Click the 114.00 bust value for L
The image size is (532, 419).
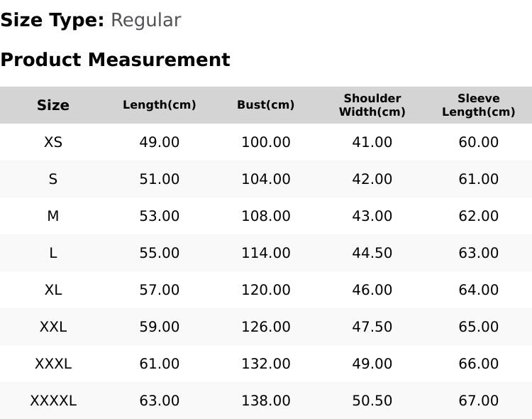point(266,253)
